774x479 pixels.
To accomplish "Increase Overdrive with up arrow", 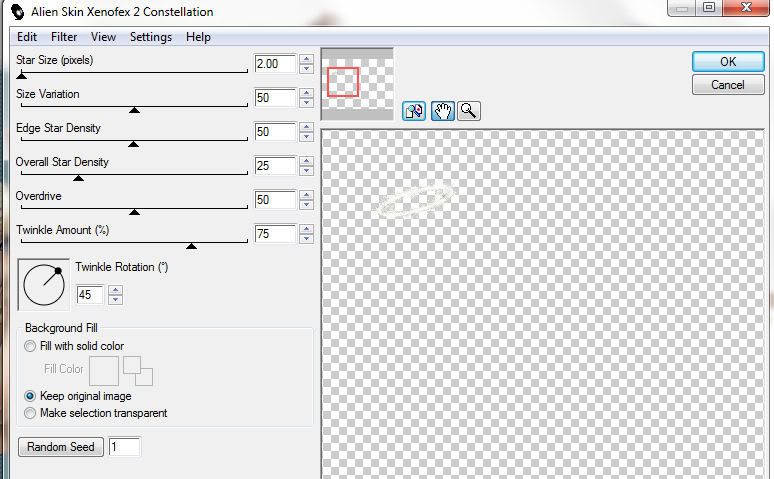I will click(x=307, y=195).
